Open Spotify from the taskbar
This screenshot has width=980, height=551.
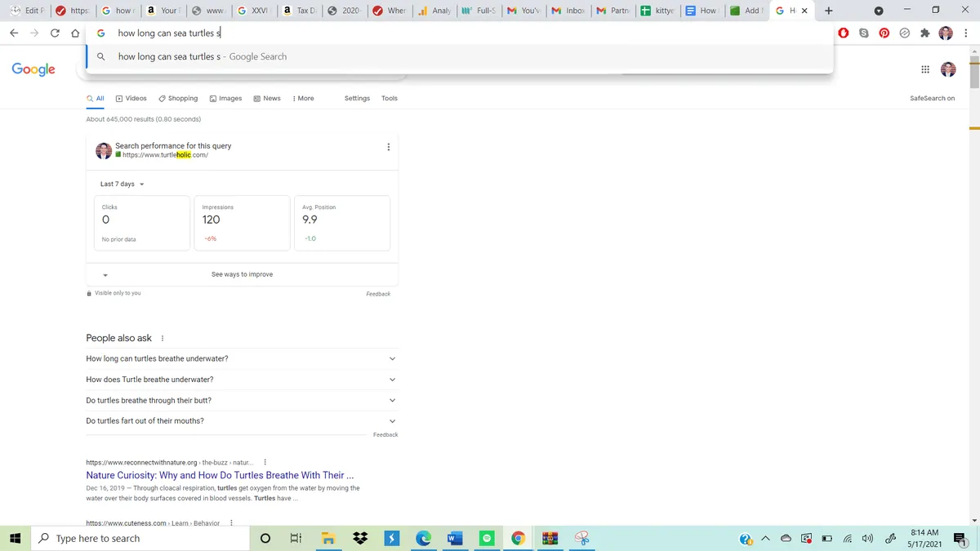(x=488, y=539)
